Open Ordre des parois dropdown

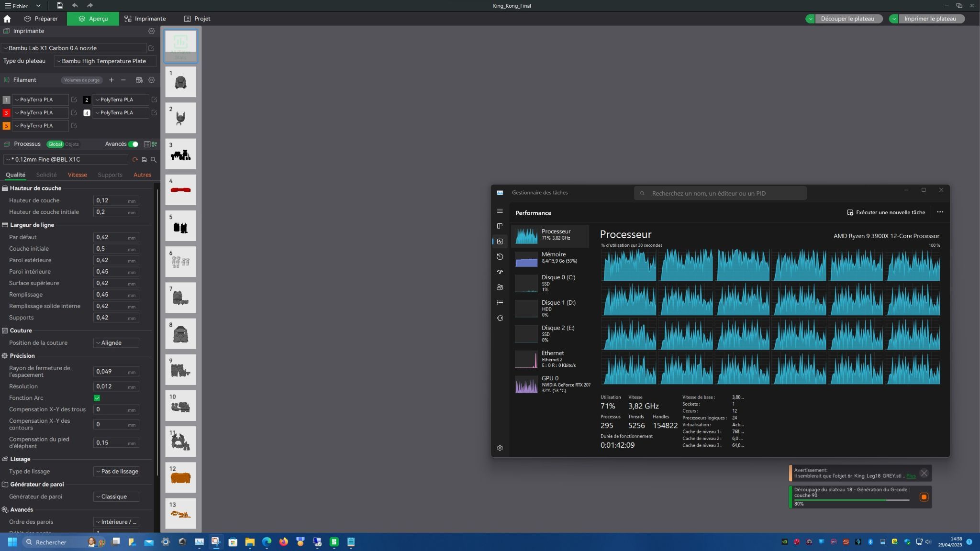point(116,522)
